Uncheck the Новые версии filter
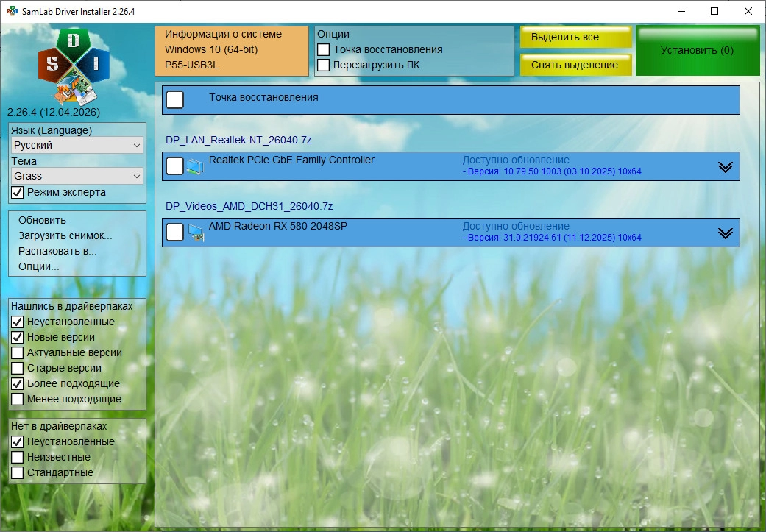The width and height of the screenshot is (766, 532). [18, 338]
